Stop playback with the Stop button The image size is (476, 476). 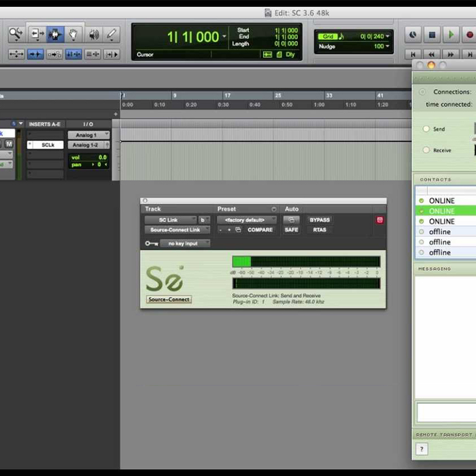click(432, 35)
